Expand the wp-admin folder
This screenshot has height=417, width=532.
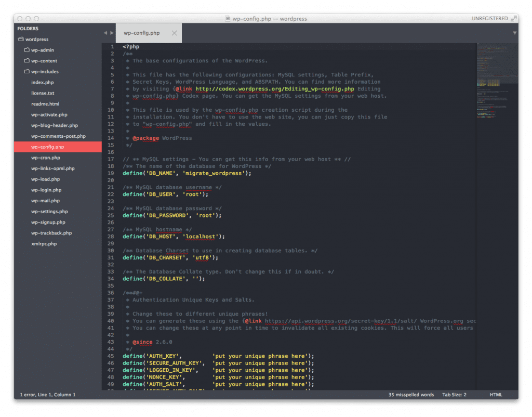(43, 50)
